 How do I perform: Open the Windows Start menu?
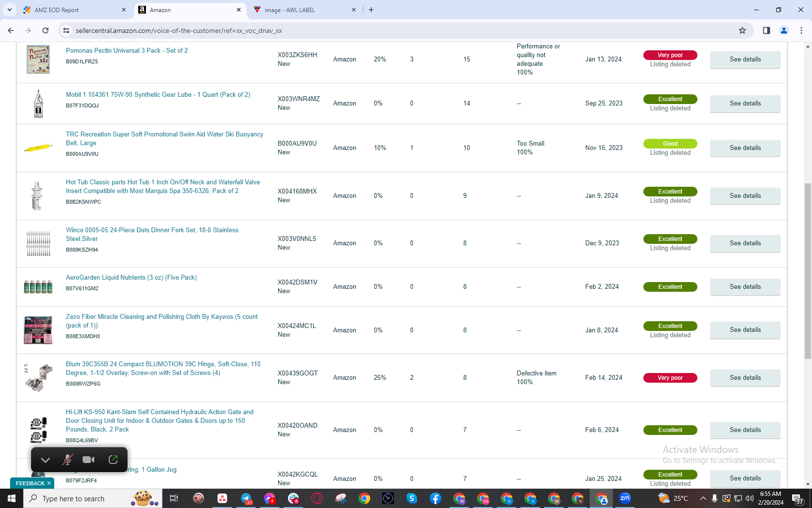pyautogui.click(x=12, y=498)
